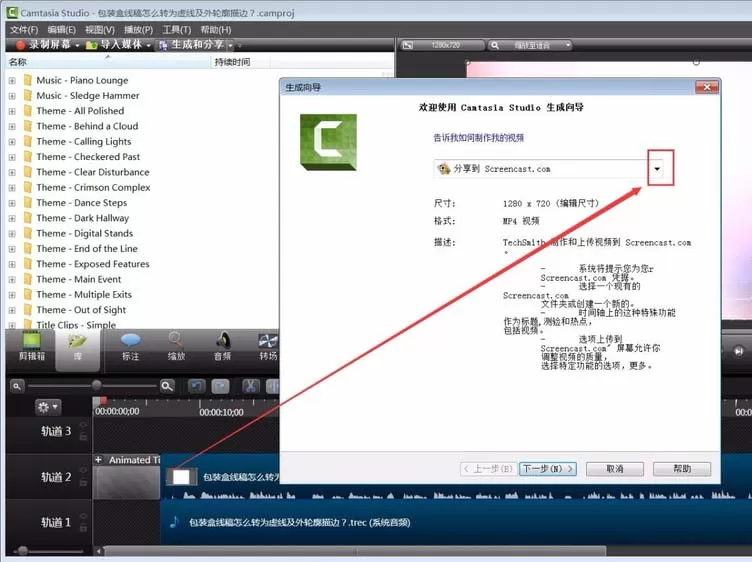
Task: Open the 帮助(H) menu
Action: point(216,30)
